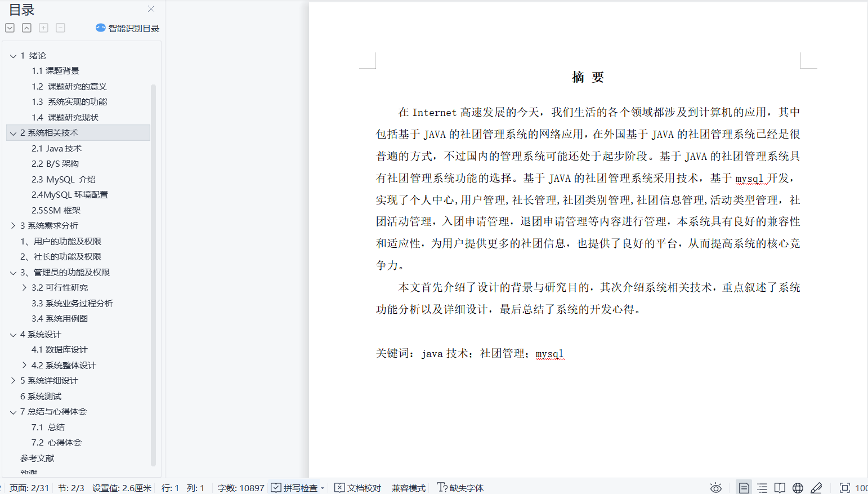Expand the '3 系统需求分析' chevron
The height and width of the screenshot is (494, 868).
click(13, 226)
